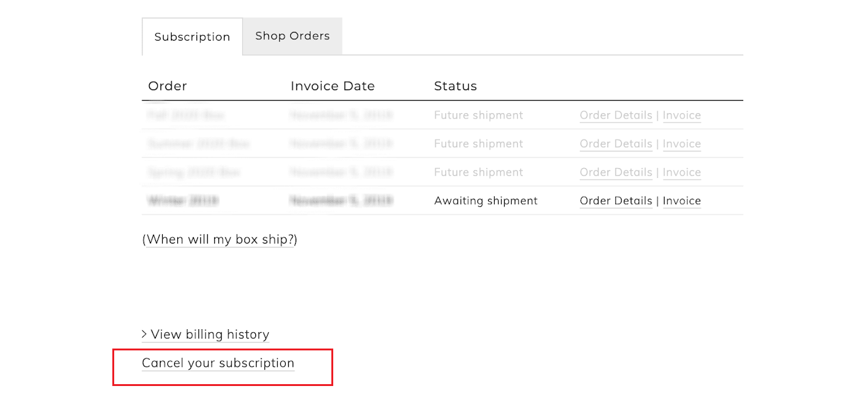Click the blurred order name in the top row
868x401 pixels.
coord(186,115)
